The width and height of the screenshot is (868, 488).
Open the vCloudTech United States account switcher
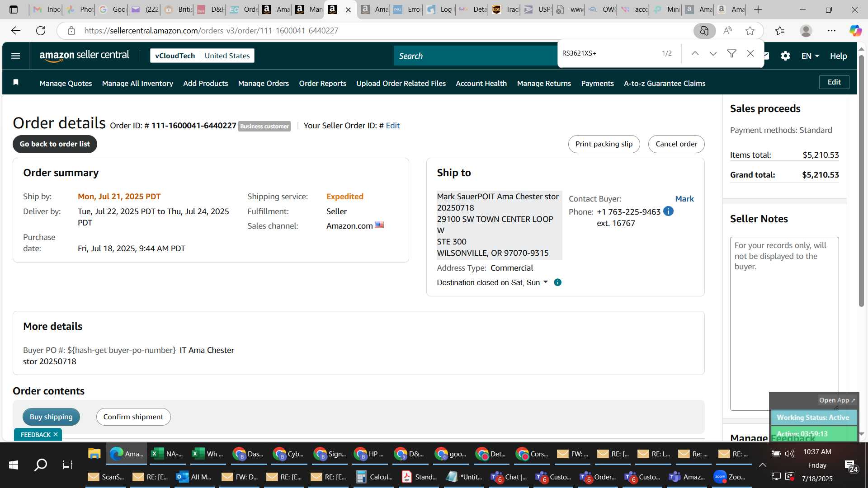click(x=202, y=56)
